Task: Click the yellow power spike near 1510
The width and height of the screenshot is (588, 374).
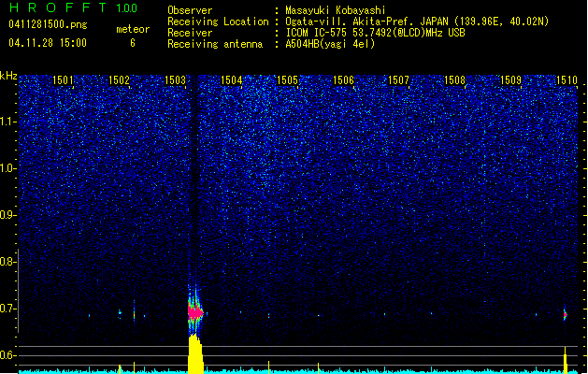Action: coord(566,360)
